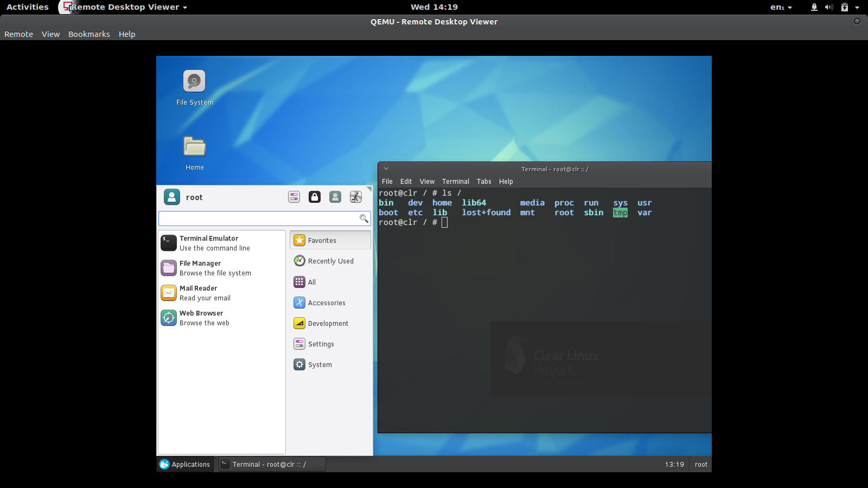Screen dimensions: 868x488
Task: Select the Recently Used category
Action: pyautogui.click(x=330, y=261)
